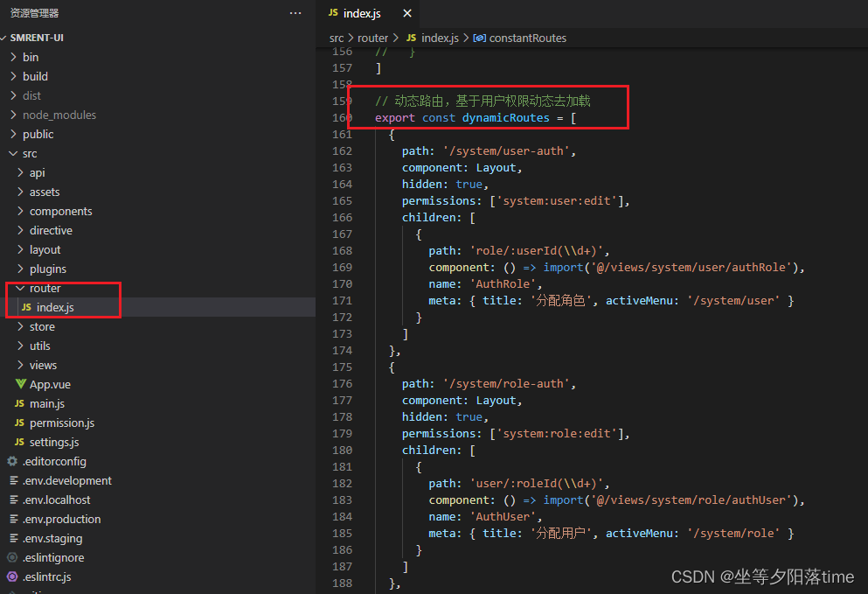The width and height of the screenshot is (868, 594).
Task: Click the icon beside .eslintignore
Action: [x=12, y=557]
